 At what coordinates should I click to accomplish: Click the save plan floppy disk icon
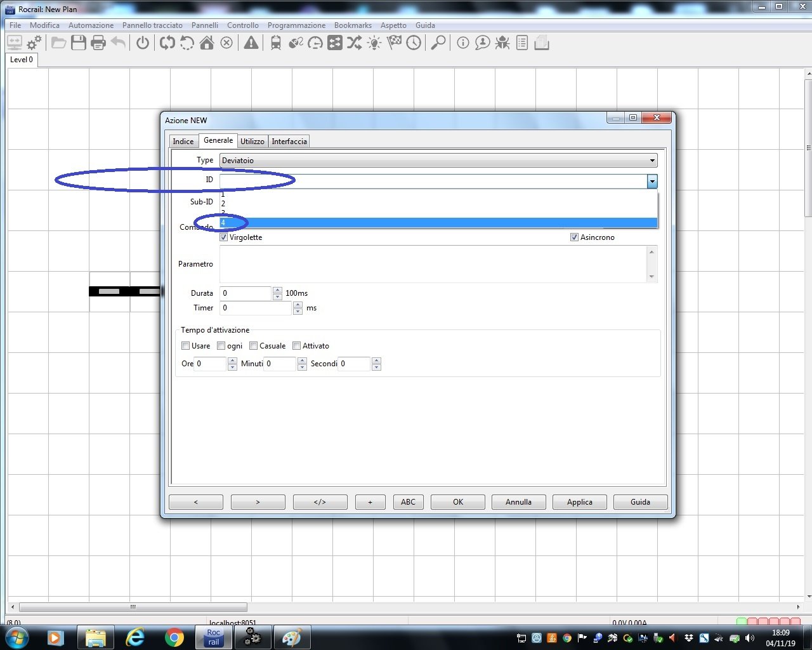(79, 43)
